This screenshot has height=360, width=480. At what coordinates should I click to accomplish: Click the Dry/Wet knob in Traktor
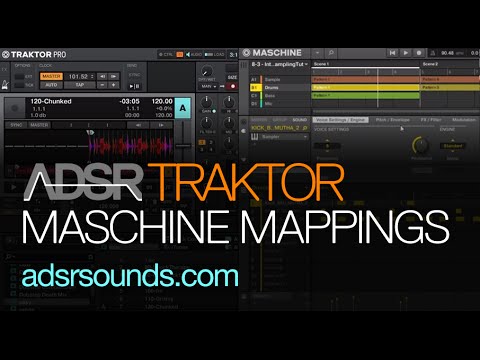[207, 71]
